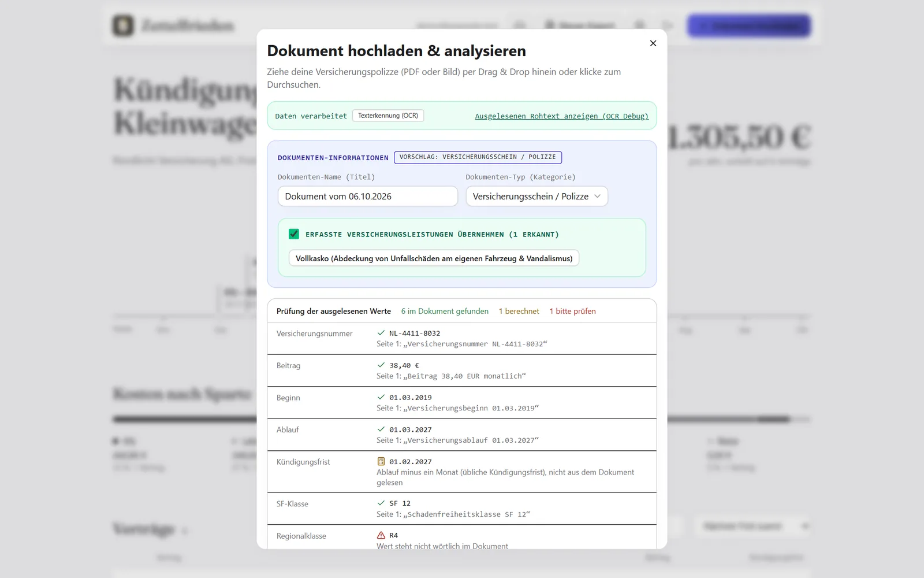
Task: Select the Vollkasko coverage chip
Action: (434, 258)
